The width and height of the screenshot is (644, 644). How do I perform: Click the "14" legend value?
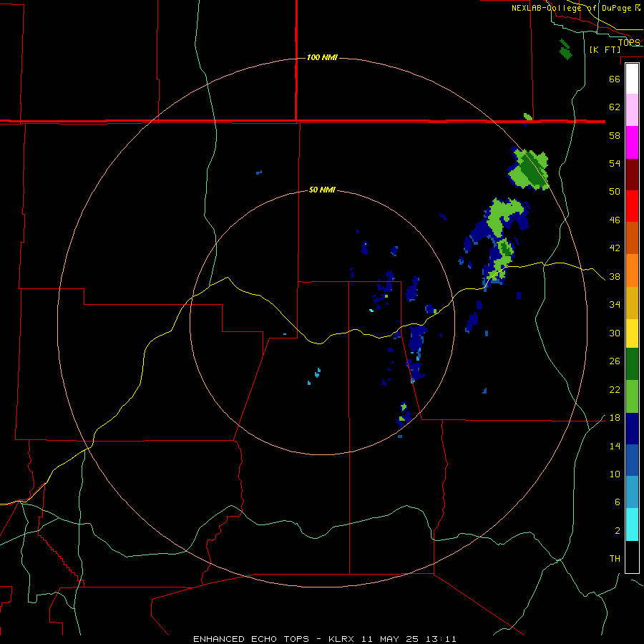pyautogui.click(x=615, y=447)
